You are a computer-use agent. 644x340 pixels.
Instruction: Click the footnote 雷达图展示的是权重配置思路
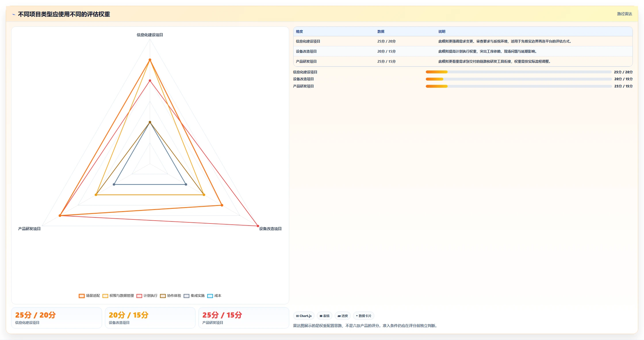pyautogui.click(x=366, y=326)
